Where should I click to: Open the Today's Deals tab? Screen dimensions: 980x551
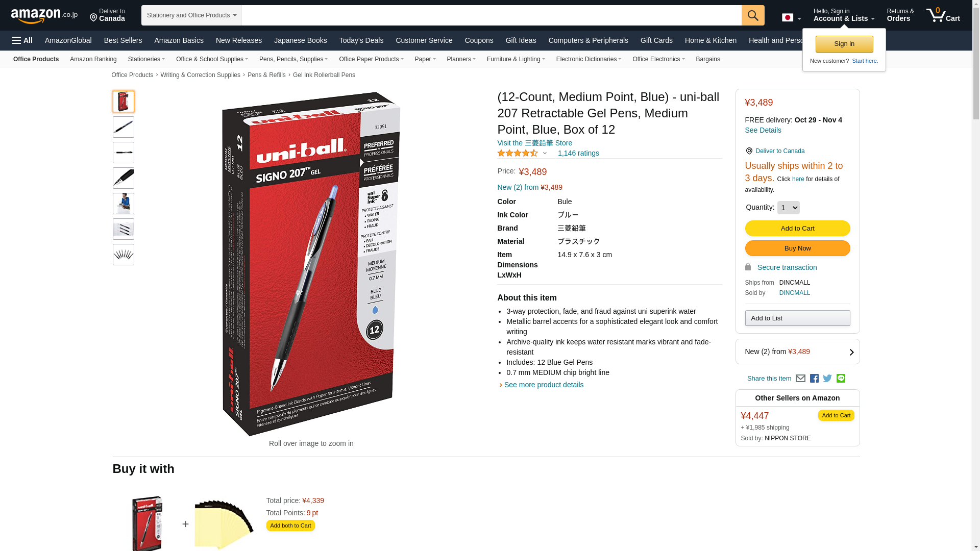(x=361, y=40)
